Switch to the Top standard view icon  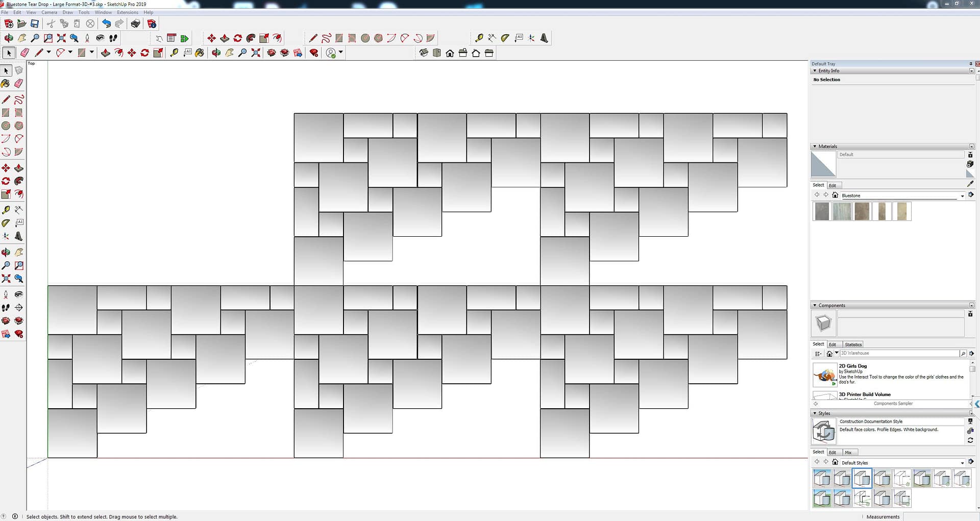[x=437, y=53]
